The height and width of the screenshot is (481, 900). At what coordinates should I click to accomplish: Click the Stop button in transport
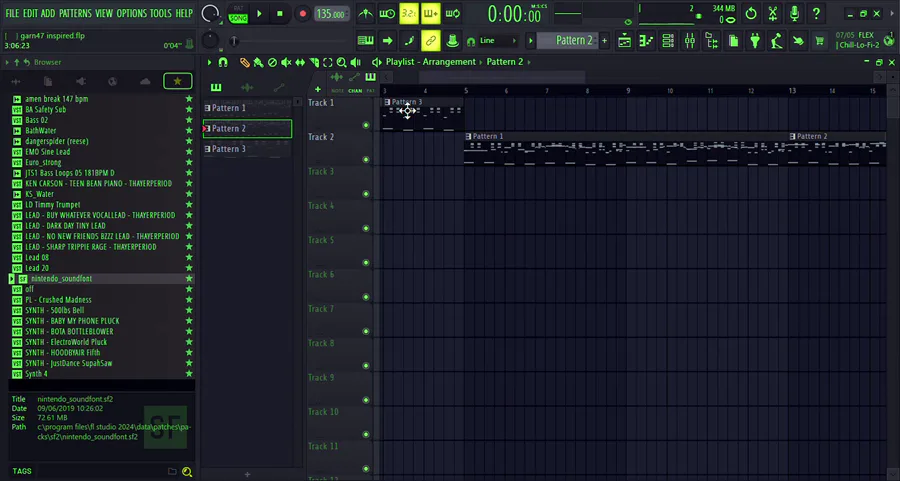click(280, 14)
